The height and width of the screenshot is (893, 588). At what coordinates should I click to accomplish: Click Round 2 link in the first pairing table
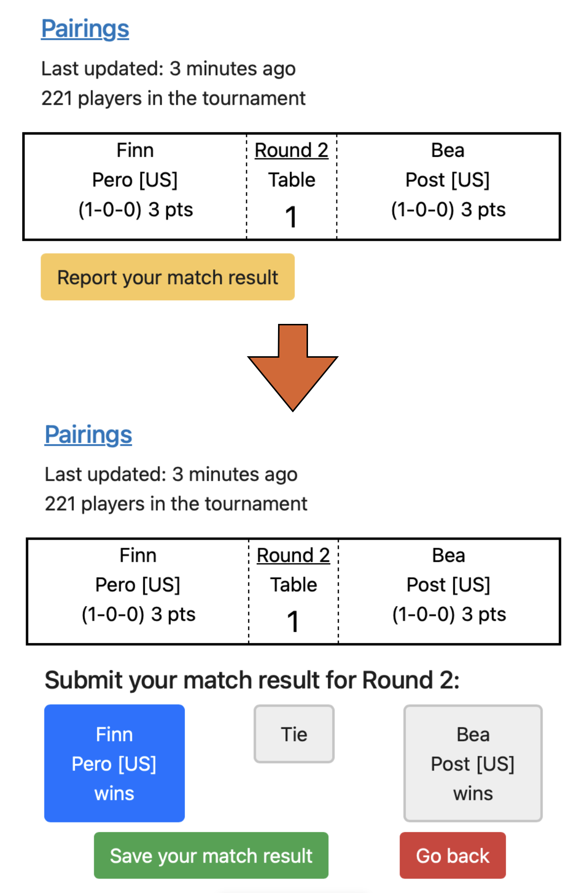[291, 151]
